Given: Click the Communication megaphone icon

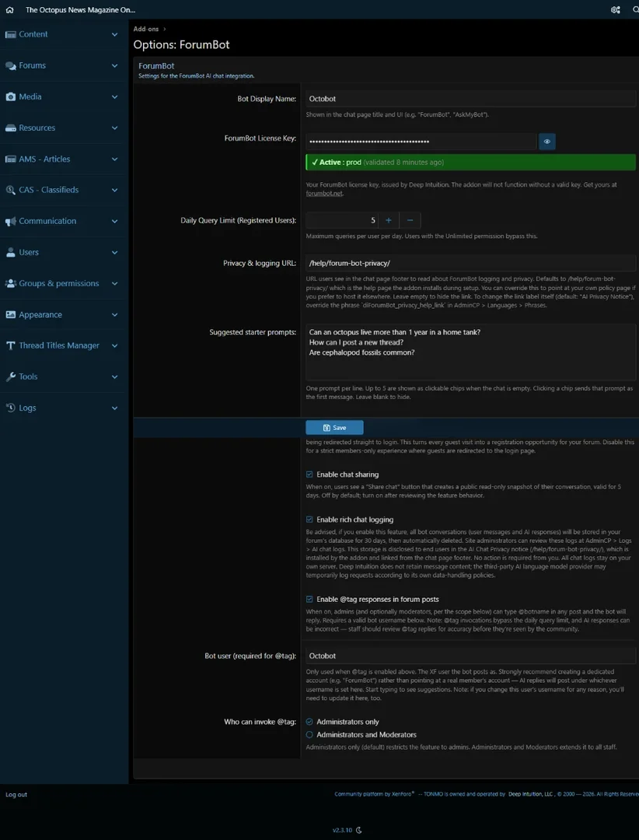Looking at the screenshot, I should click(11, 221).
